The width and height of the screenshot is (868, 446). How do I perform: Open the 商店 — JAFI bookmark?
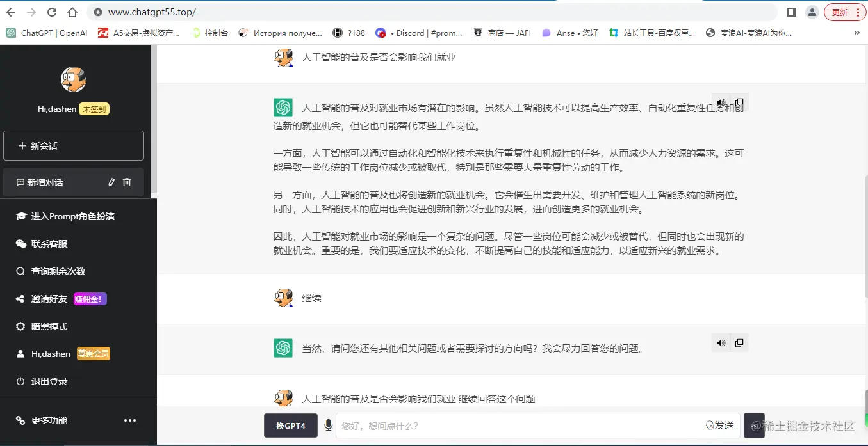(502, 33)
